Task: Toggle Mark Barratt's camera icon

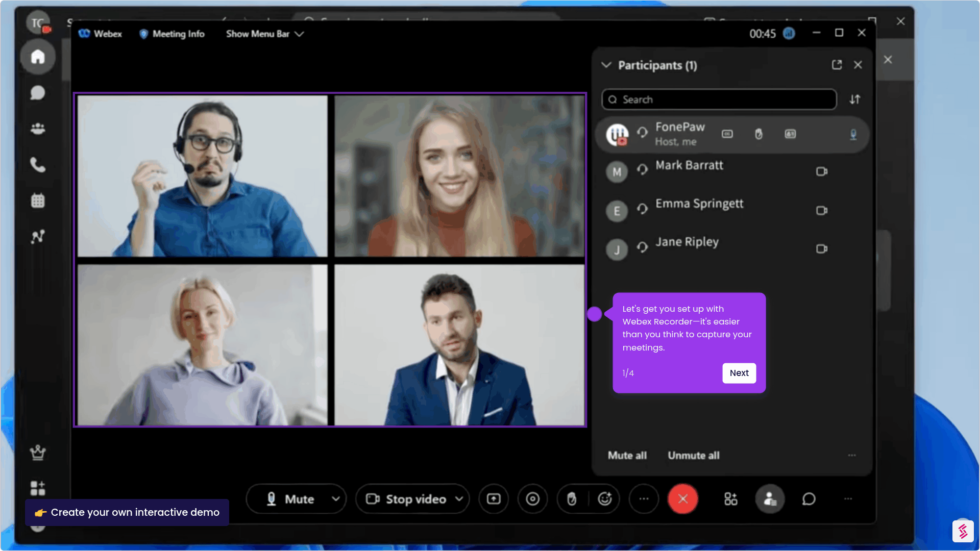Action: 822,171
